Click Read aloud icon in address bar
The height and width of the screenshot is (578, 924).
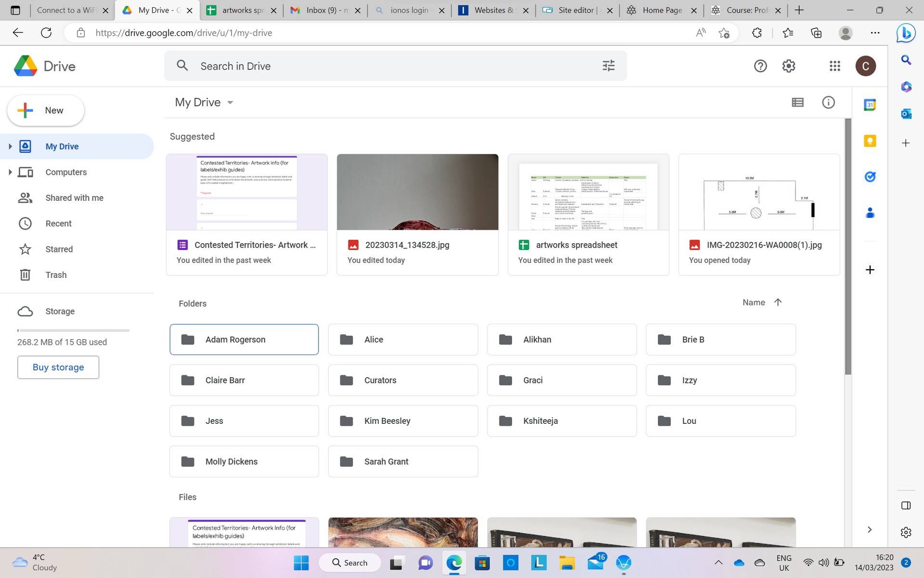701,33
